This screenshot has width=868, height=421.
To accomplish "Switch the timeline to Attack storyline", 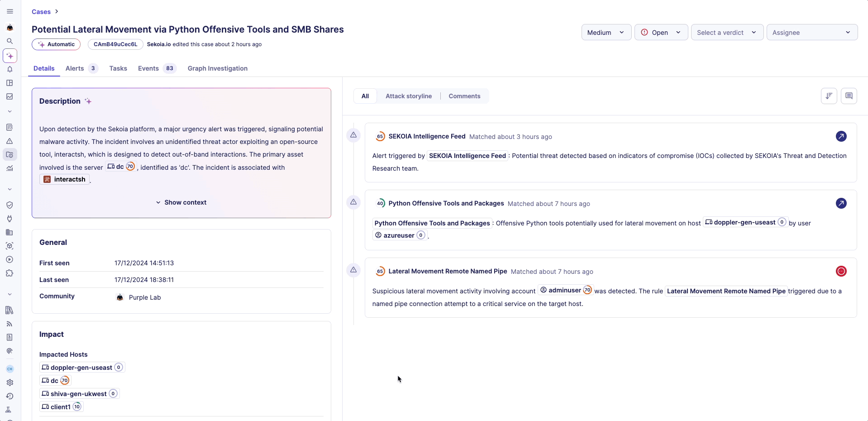I will 408,96.
